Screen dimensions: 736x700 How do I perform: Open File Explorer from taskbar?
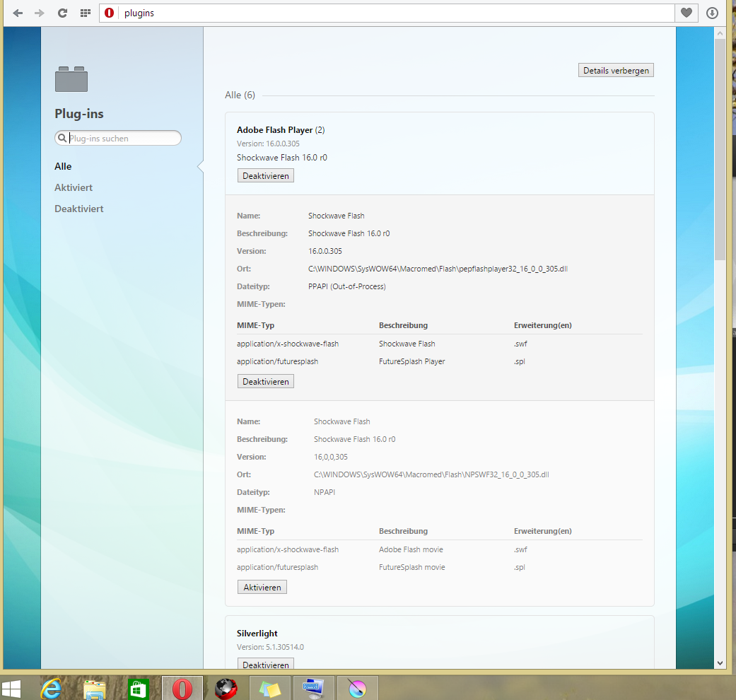[94, 689]
